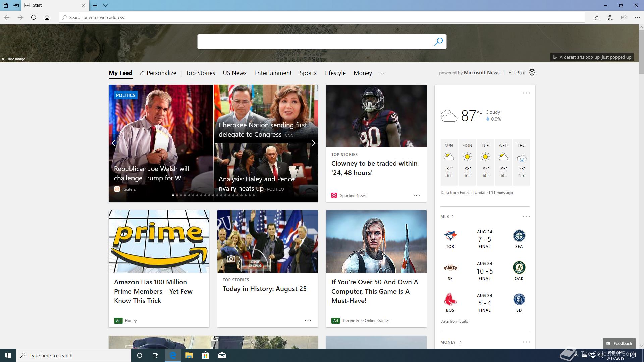644x362 pixels.
Task: Expand MONEY section chevron
Action: point(460,342)
